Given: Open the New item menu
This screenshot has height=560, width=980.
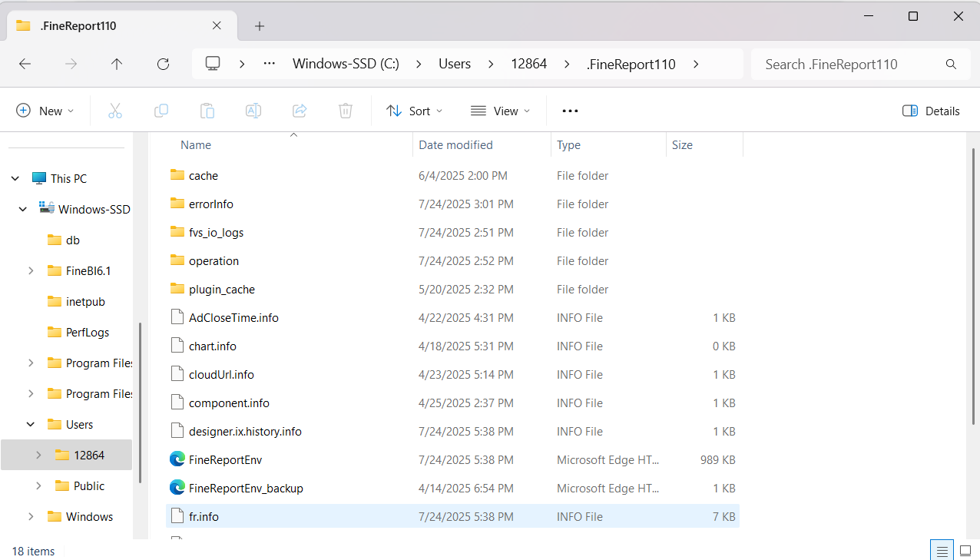Looking at the screenshot, I should (x=45, y=111).
